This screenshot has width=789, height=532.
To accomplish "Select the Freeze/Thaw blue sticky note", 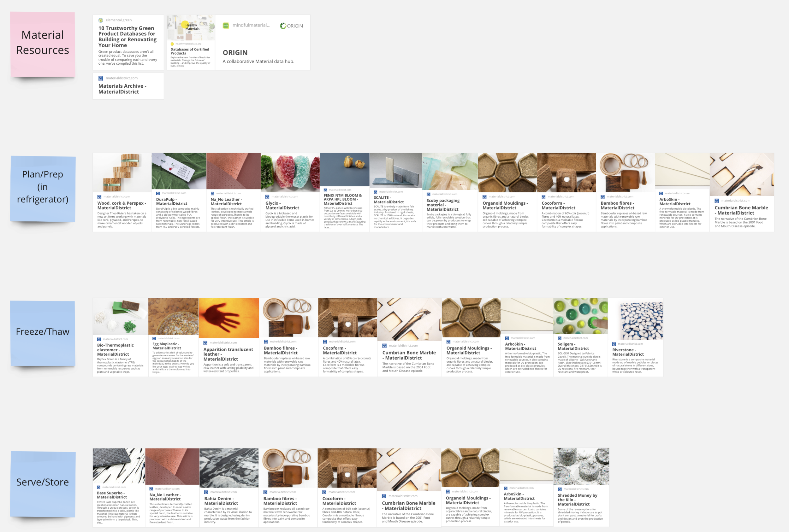I will (x=43, y=332).
